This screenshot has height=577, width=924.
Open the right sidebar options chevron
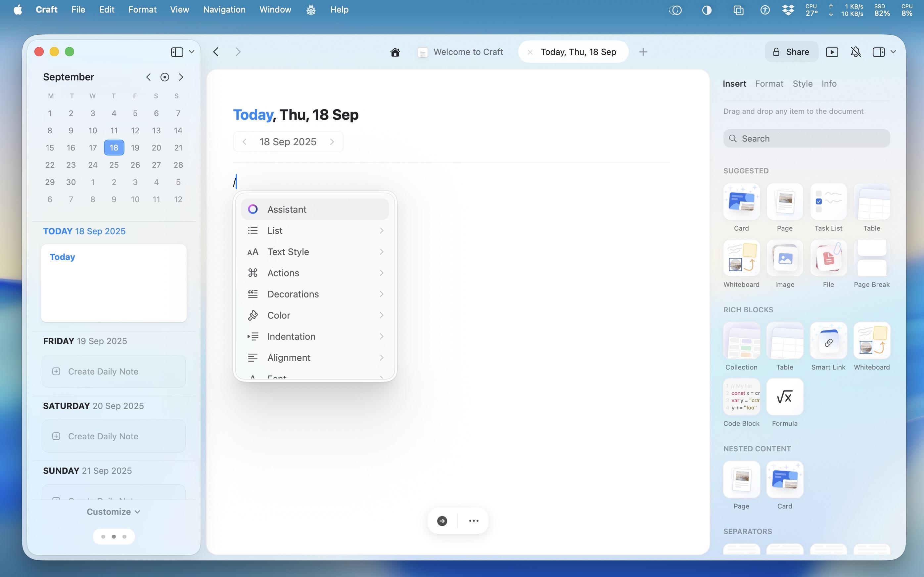point(893,52)
